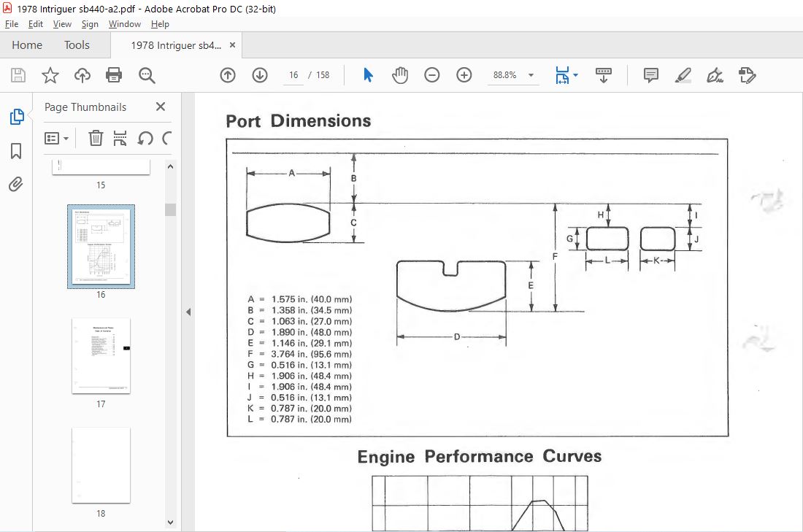
Task: Open the Sign menu
Action: pos(90,24)
